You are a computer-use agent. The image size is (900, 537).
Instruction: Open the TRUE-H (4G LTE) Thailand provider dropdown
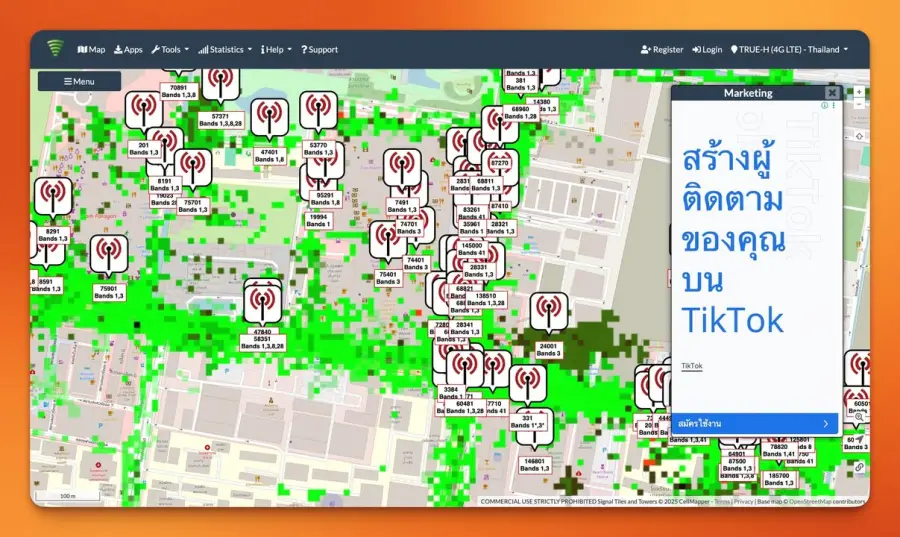789,49
